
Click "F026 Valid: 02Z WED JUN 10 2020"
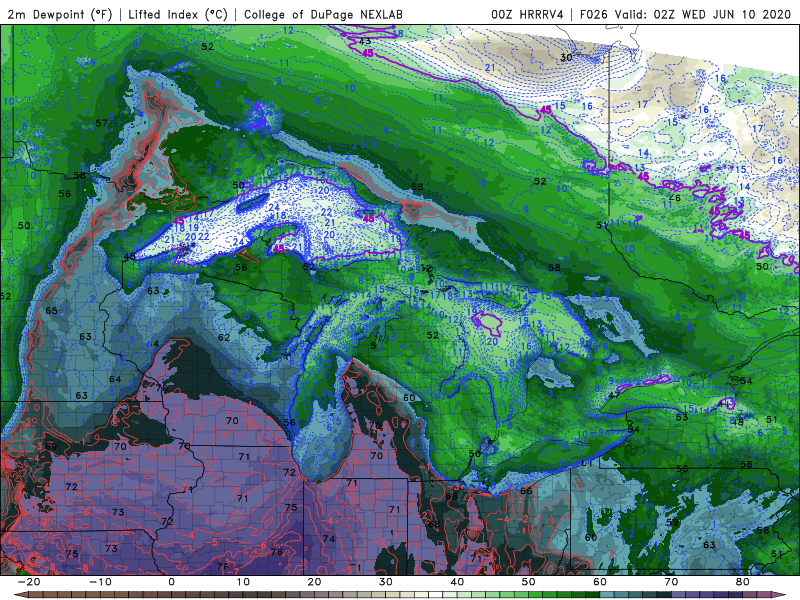[685, 14]
